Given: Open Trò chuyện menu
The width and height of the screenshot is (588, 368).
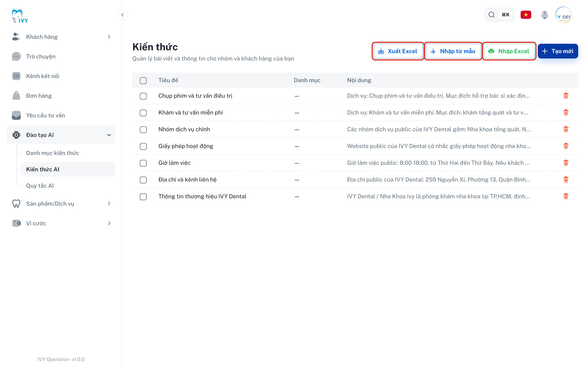Looking at the screenshot, I should (x=61, y=56).
